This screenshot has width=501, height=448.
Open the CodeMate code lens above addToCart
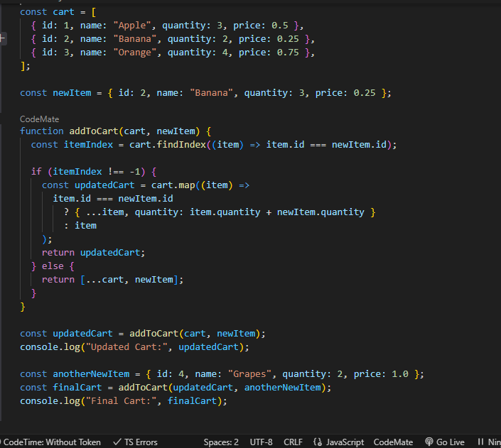pyautogui.click(x=39, y=119)
